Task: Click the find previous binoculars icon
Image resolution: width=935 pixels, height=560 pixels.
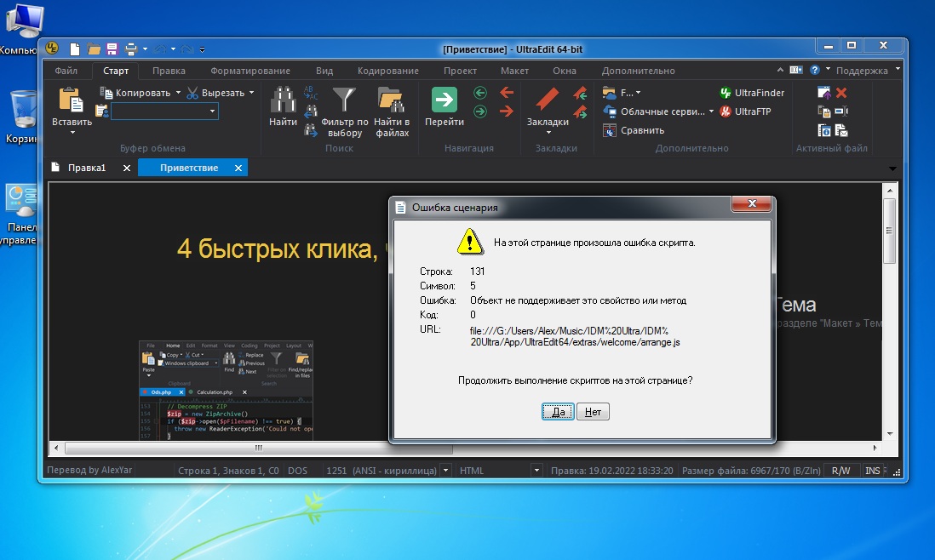Action: (311, 111)
